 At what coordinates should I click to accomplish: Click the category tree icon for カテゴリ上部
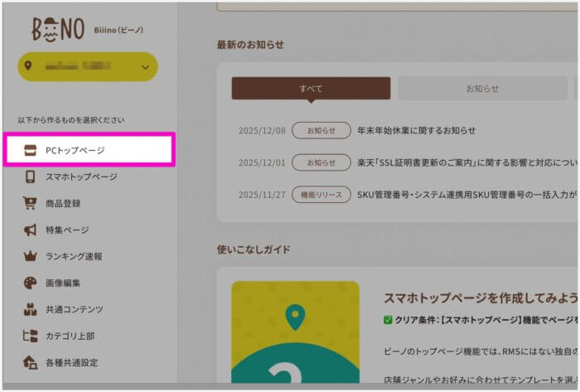coord(30,336)
